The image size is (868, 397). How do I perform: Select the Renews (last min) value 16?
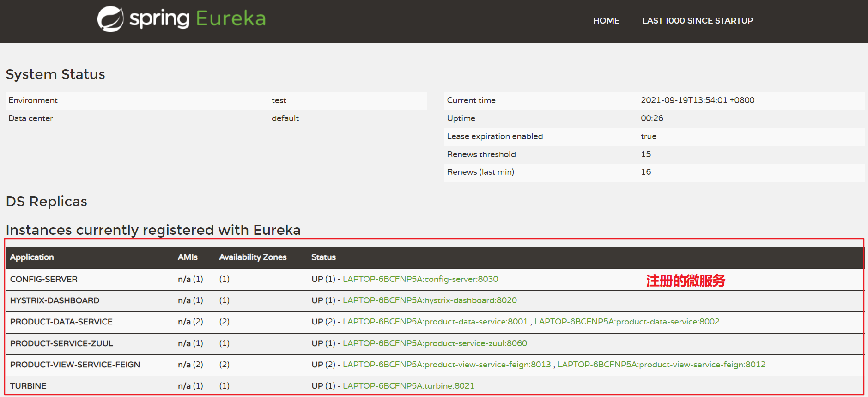click(646, 172)
